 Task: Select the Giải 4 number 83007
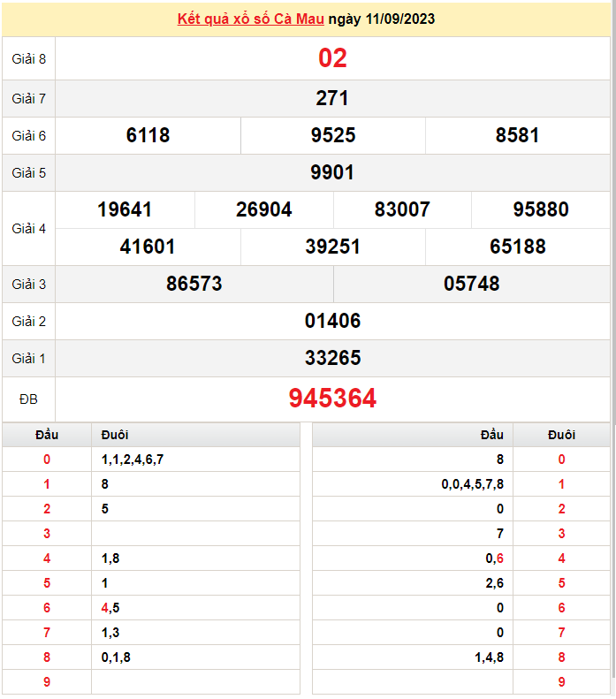[402, 209]
